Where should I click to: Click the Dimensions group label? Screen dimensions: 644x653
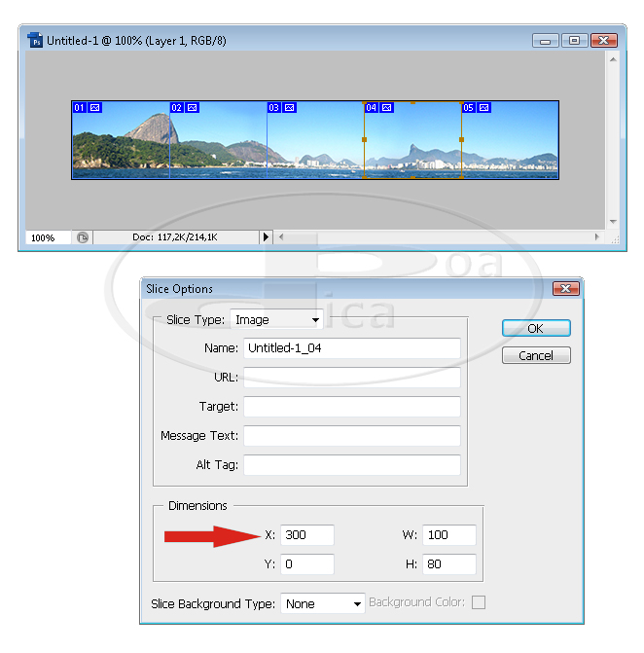point(197,506)
